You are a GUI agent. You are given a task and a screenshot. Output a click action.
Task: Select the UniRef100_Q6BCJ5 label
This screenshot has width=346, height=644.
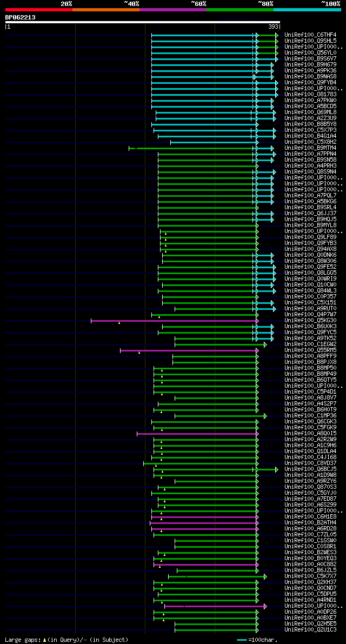tap(310, 469)
